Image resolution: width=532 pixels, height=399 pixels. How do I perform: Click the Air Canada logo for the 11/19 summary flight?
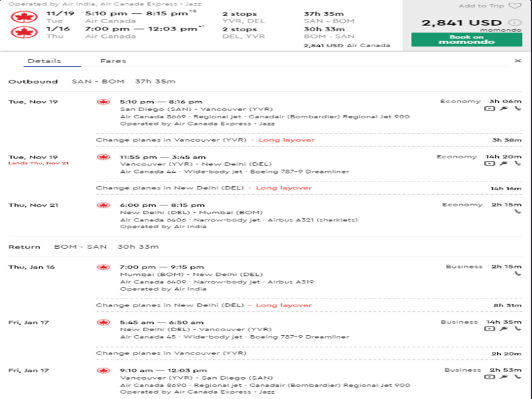click(x=24, y=17)
